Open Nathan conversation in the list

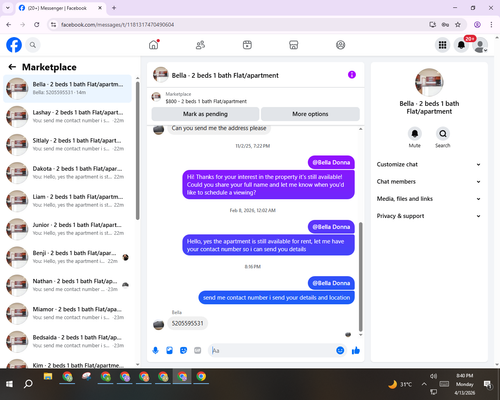(67, 285)
